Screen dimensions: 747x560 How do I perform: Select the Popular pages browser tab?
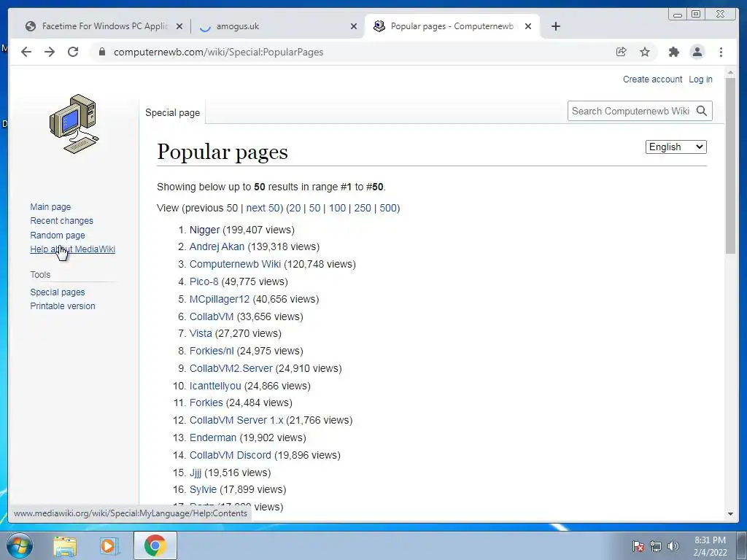point(452,26)
